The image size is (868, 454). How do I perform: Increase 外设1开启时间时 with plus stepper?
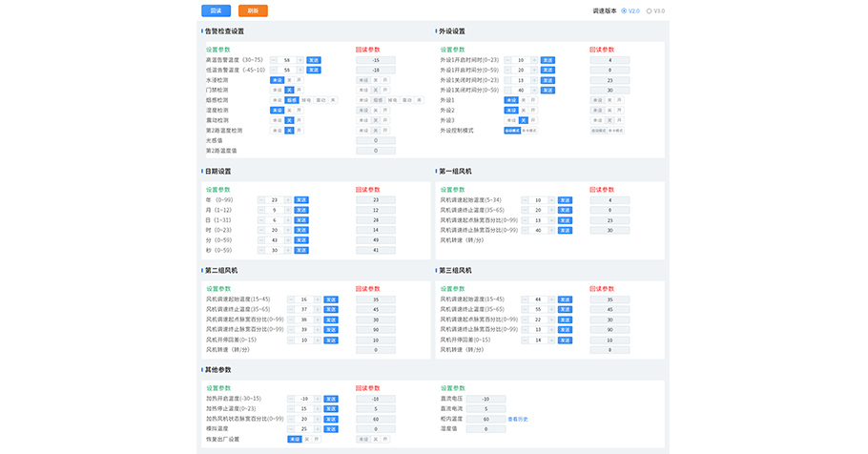click(x=533, y=59)
